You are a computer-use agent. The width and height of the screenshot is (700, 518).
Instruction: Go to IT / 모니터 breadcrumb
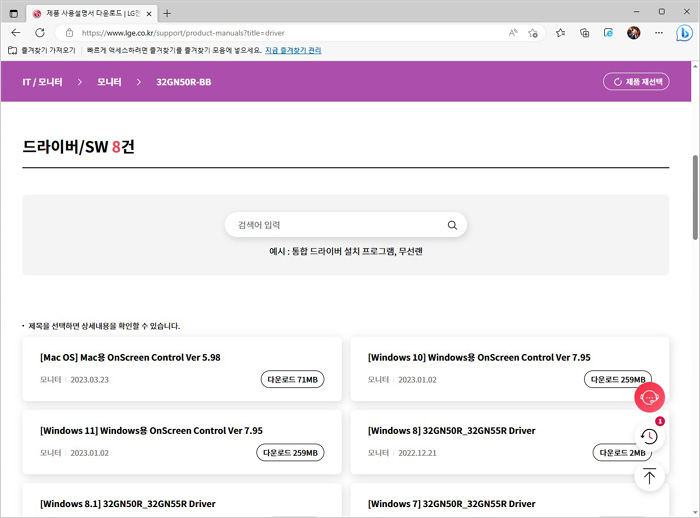[42, 82]
